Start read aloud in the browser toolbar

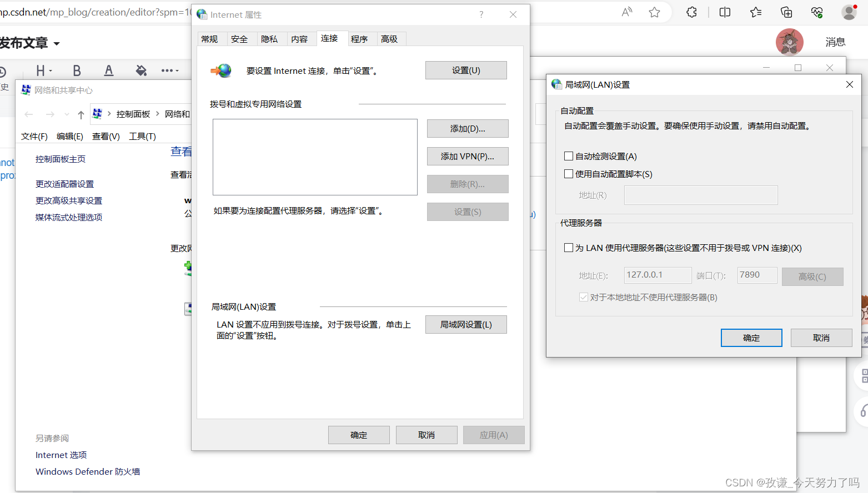(626, 12)
